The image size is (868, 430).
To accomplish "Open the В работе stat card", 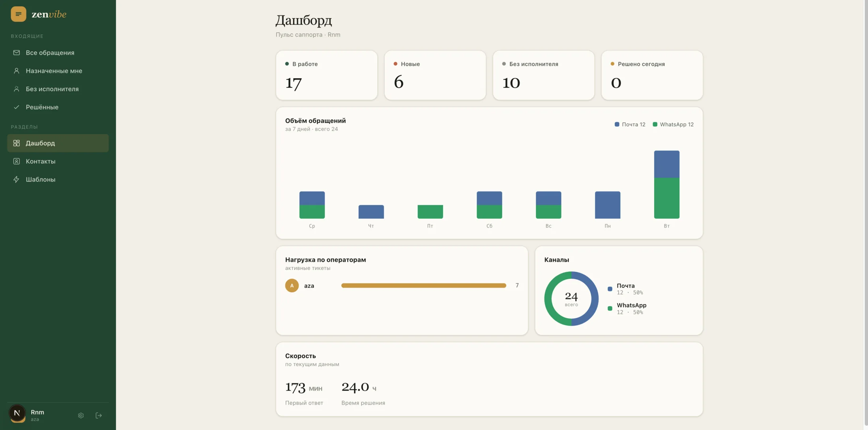I will (327, 75).
